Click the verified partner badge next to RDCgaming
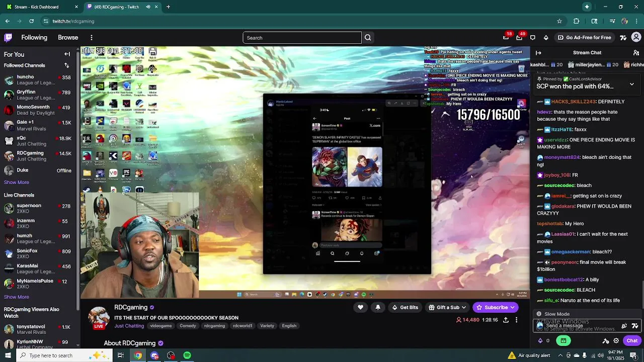 pos(152,307)
